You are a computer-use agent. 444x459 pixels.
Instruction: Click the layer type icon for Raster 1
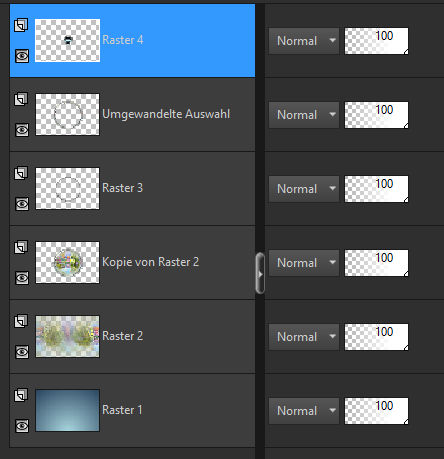(21, 395)
